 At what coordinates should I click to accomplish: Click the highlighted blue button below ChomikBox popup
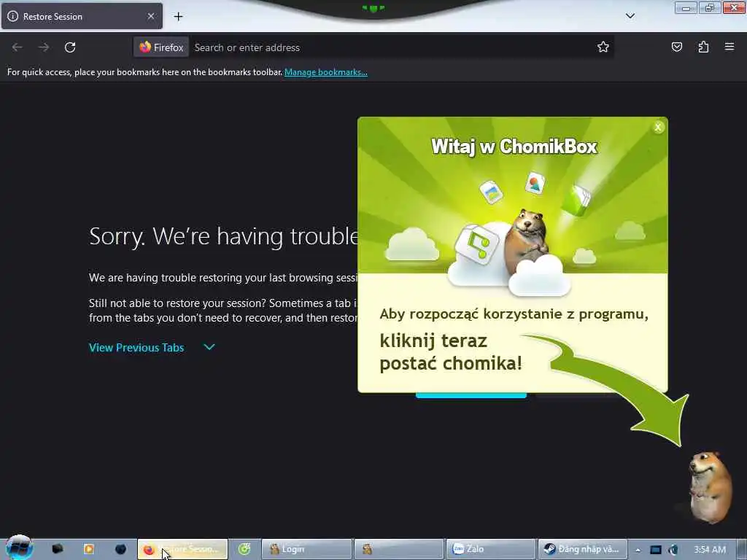click(471, 395)
